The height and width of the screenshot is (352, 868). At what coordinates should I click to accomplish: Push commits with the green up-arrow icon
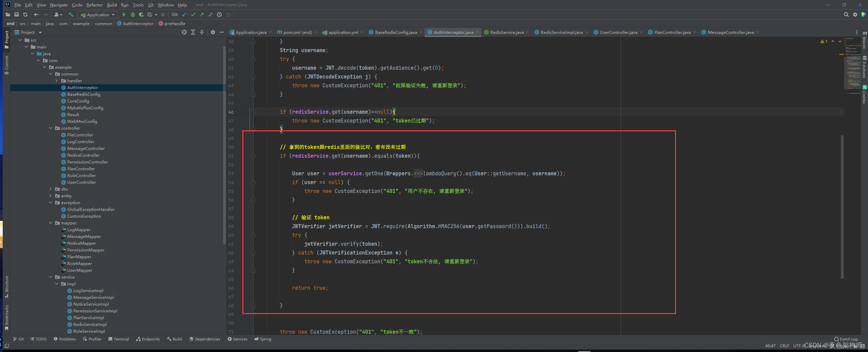pyautogui.click(x=202, y=15)
